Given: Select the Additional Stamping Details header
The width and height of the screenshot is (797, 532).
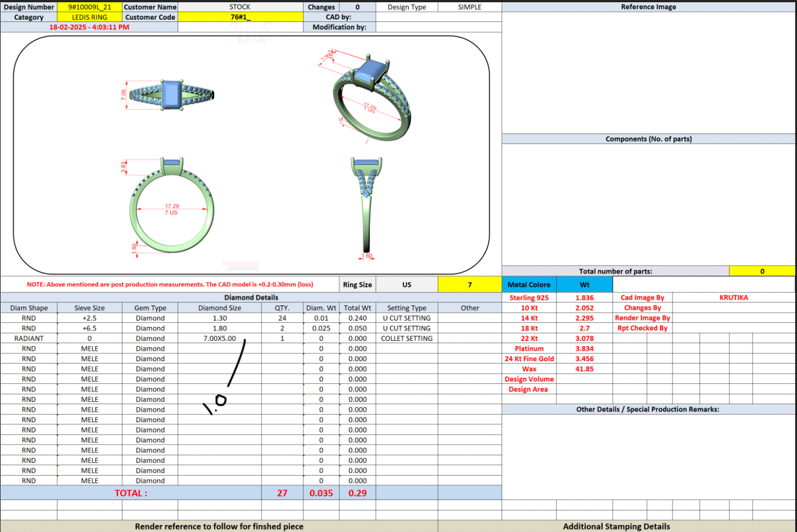Looking at the screenshot, I should (x=617, y=526).
